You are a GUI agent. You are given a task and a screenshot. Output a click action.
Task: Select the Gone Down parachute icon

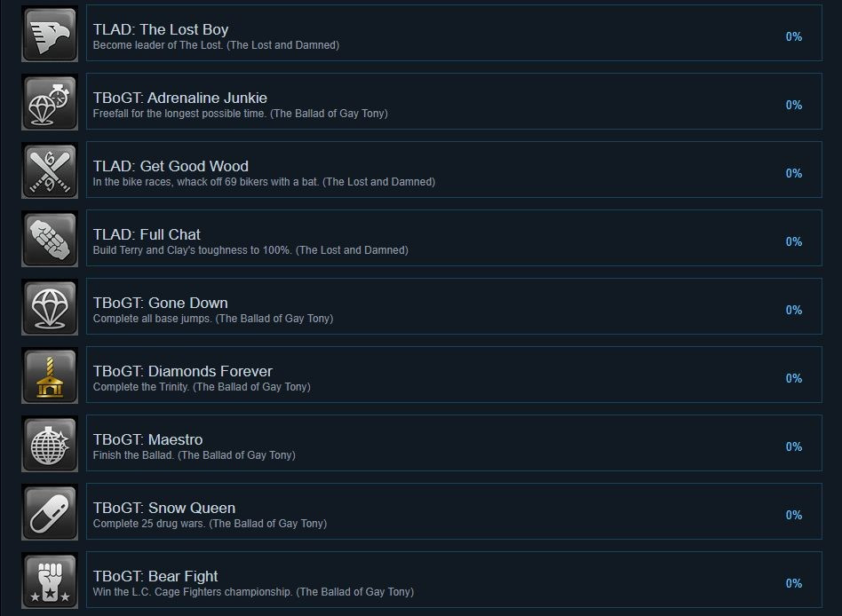tap(50, 307)
